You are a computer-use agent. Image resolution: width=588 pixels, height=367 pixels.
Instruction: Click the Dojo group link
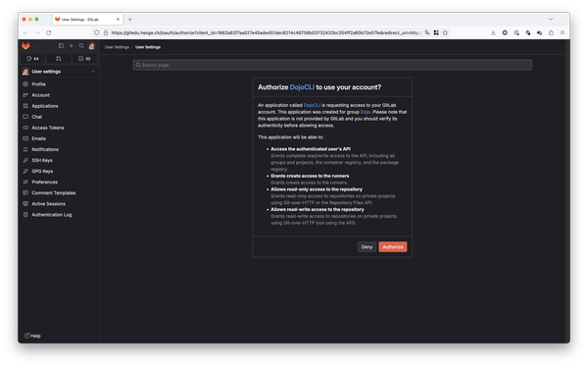tap(366, 112)
